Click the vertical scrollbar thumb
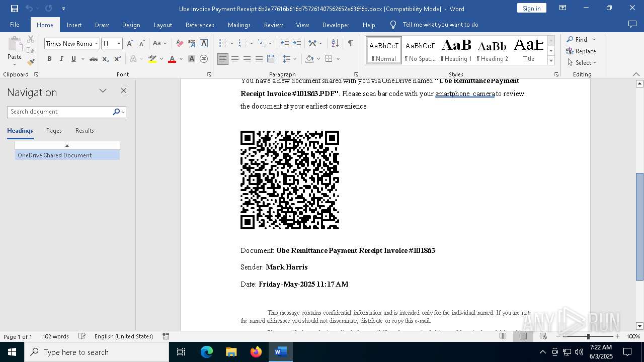Viewport: 644px width, 362px height. click(x=639, y=227)
